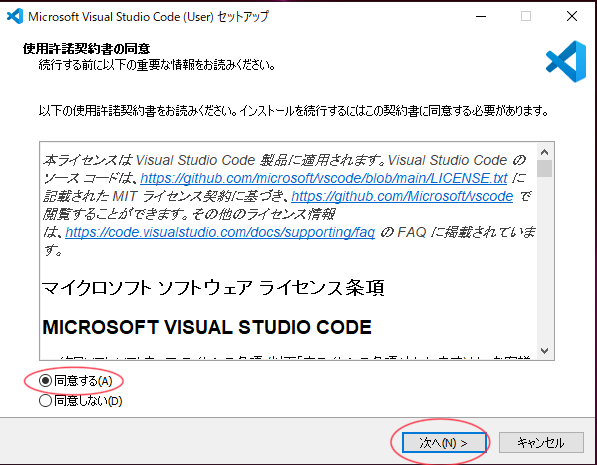Open the github.com/Microsoft/vscode link
Viewport: 597px width, 465px height.
(x=402, y=196)
